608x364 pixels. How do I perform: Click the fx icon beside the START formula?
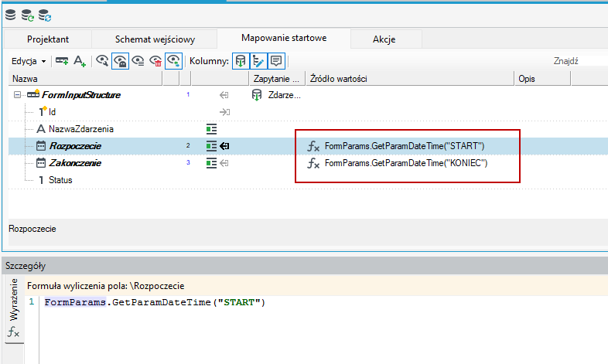point(313,146)
